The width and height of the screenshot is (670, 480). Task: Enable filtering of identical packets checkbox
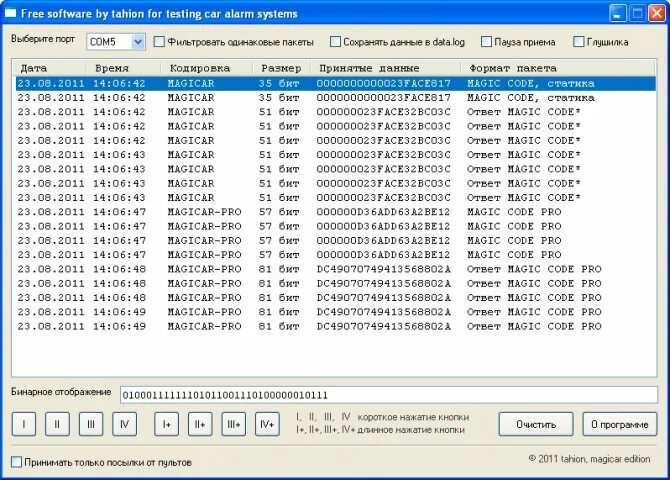(x=159, y=41)
